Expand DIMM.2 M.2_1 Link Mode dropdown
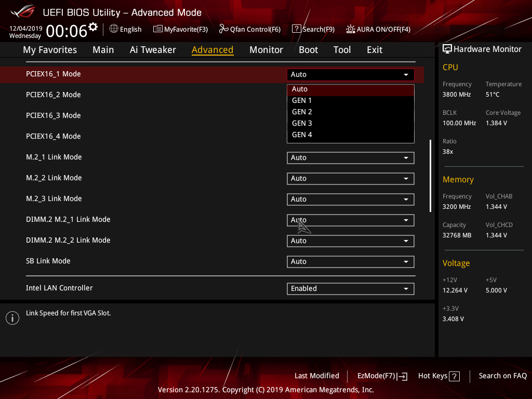The width and height of the screenshot is (532, 399). pos(351,220)
